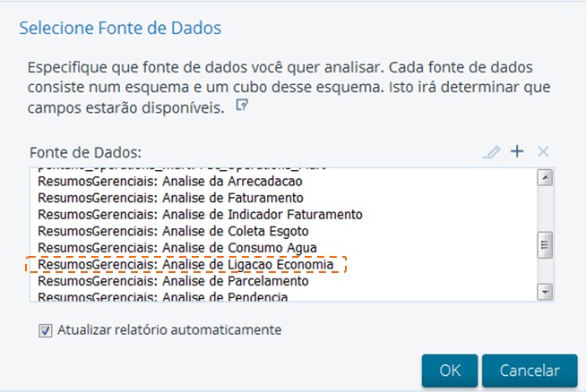Click the pencil edit data source icon
This screenshot has height=392, width=586.
coord(490,152)
